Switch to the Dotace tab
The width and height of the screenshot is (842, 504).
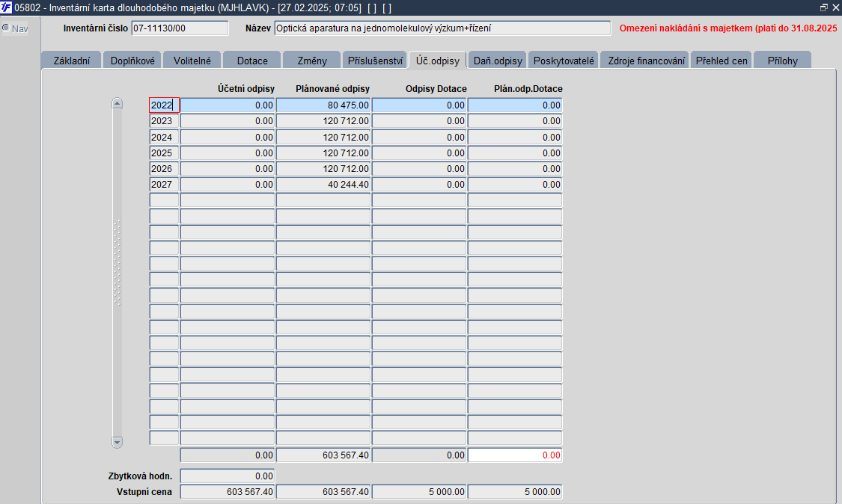pos(252,61)
